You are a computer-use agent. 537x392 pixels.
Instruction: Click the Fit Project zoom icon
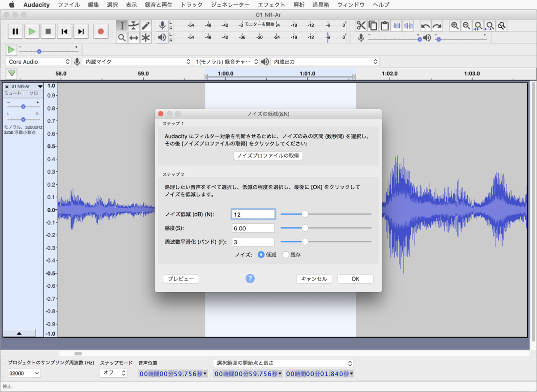tap(490, 26)
